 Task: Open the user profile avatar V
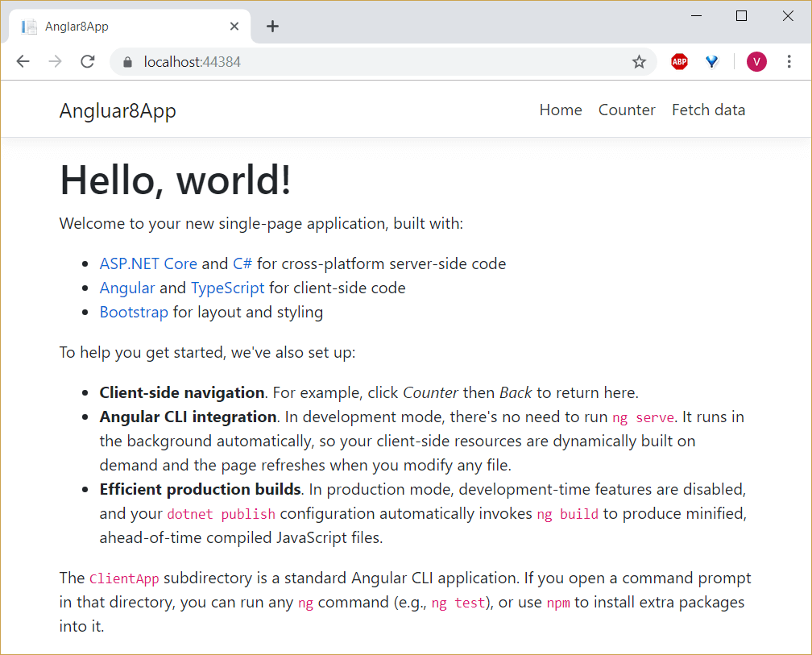(756, 62)
